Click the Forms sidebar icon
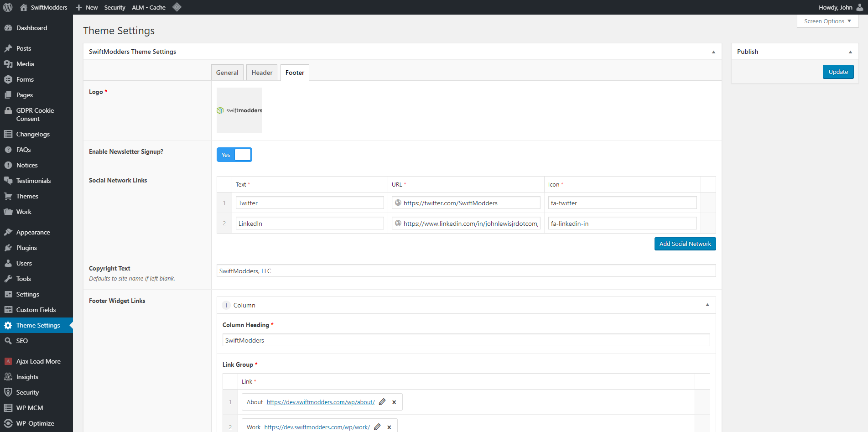 (8, 79)
